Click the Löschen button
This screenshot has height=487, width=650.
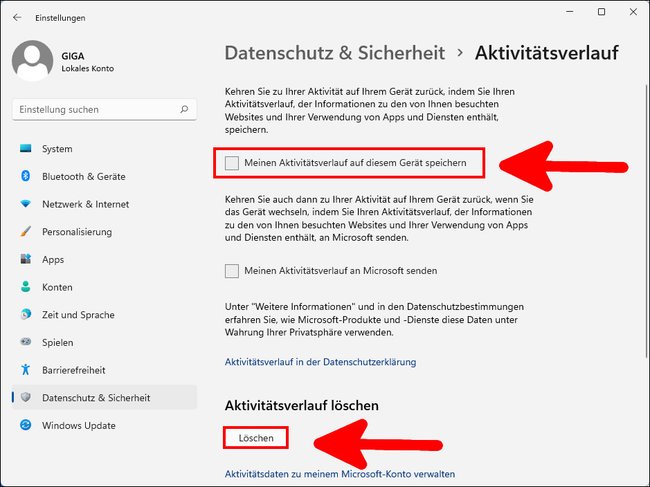click(256, 438)
